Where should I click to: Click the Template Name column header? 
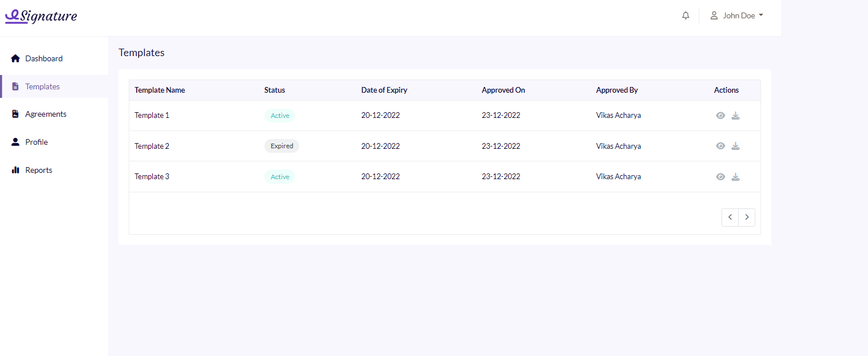[160, 90]
